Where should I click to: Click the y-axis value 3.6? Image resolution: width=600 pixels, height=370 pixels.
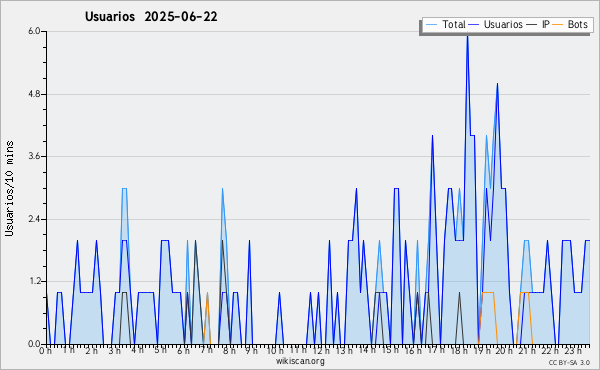click(34, 156)
